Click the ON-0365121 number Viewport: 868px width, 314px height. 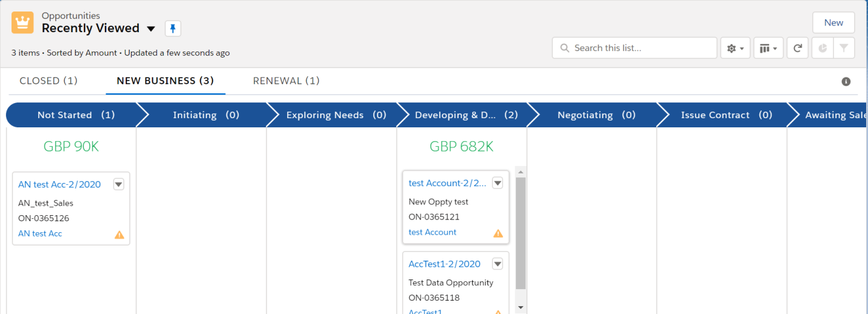[x=434, y=217]
